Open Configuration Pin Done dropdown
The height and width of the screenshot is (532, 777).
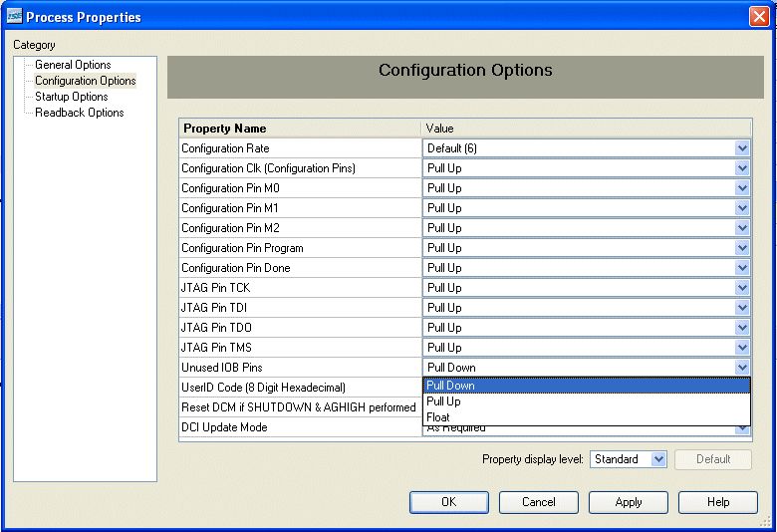(x=741, y=268)
